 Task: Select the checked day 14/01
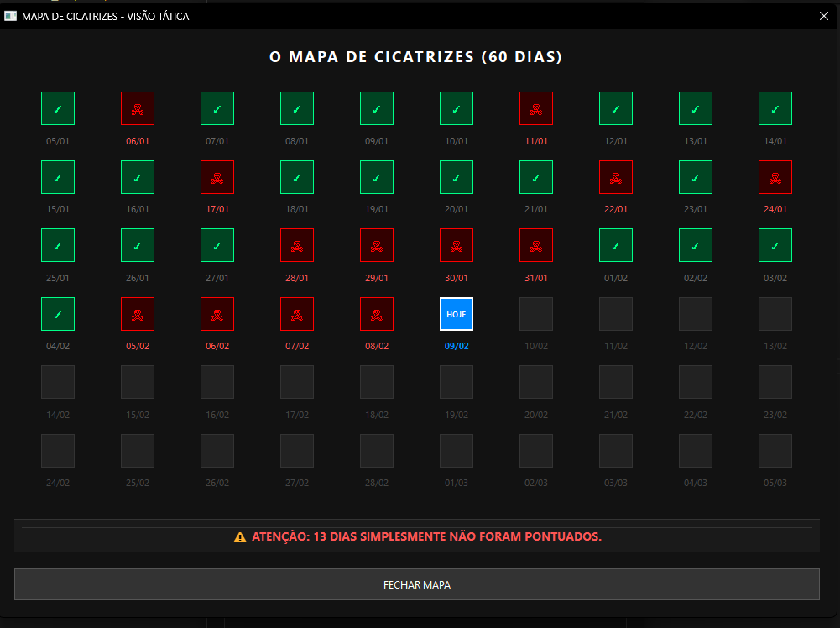click(775, 108)
